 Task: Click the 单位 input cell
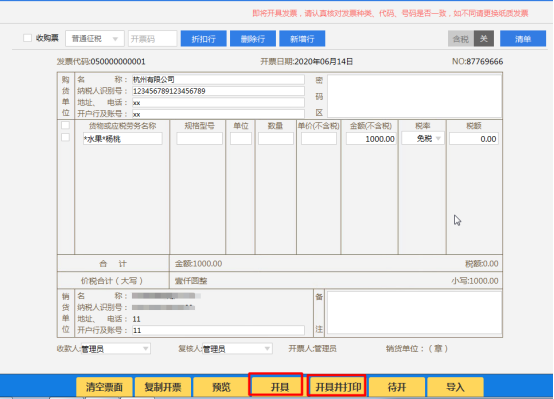pyautogui.click(x=241, y=139)
